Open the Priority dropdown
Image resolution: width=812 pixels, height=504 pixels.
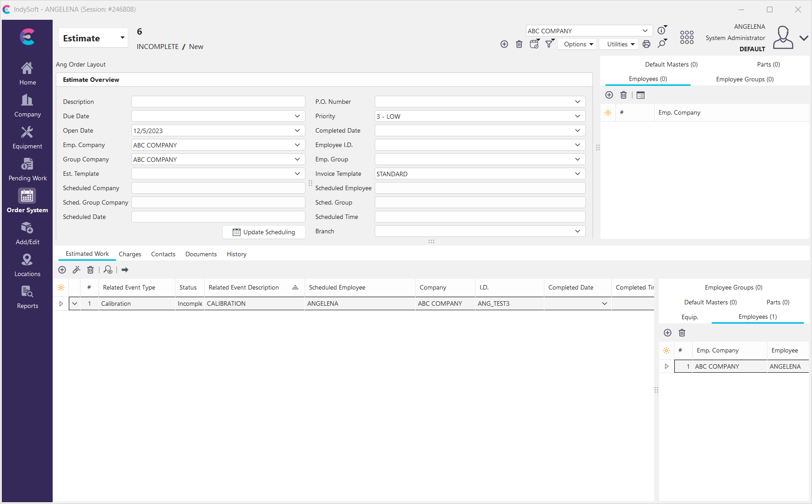tap(577, 116)
